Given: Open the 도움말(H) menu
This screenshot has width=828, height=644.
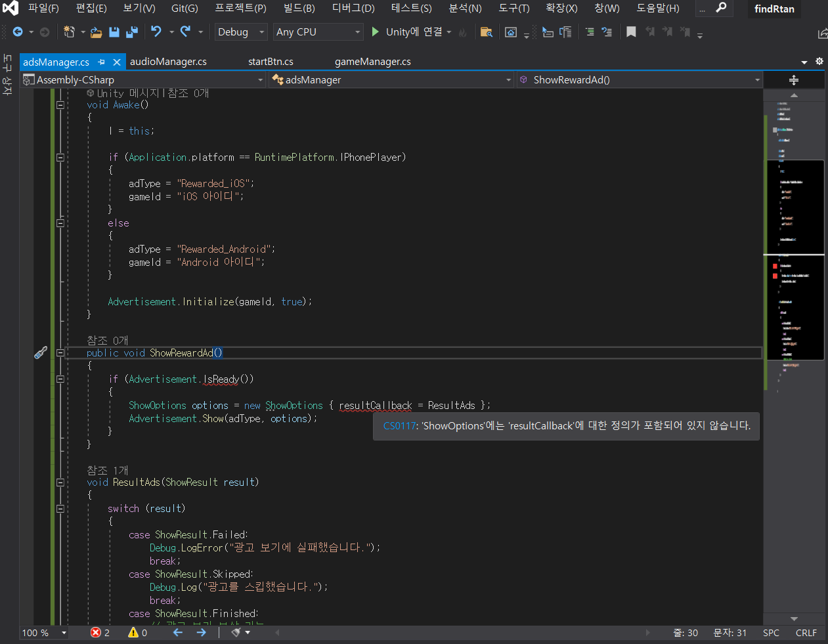Looking at the screenshot, I should click(658, 8).
